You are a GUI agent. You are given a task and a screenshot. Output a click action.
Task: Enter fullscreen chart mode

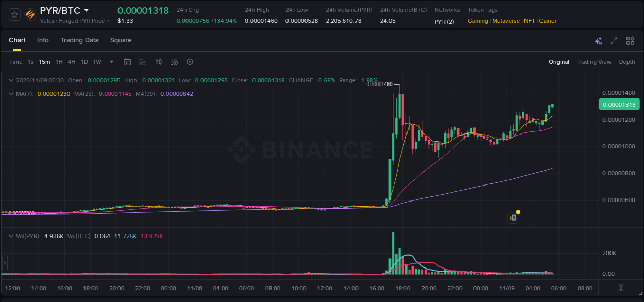pos(614,40)
